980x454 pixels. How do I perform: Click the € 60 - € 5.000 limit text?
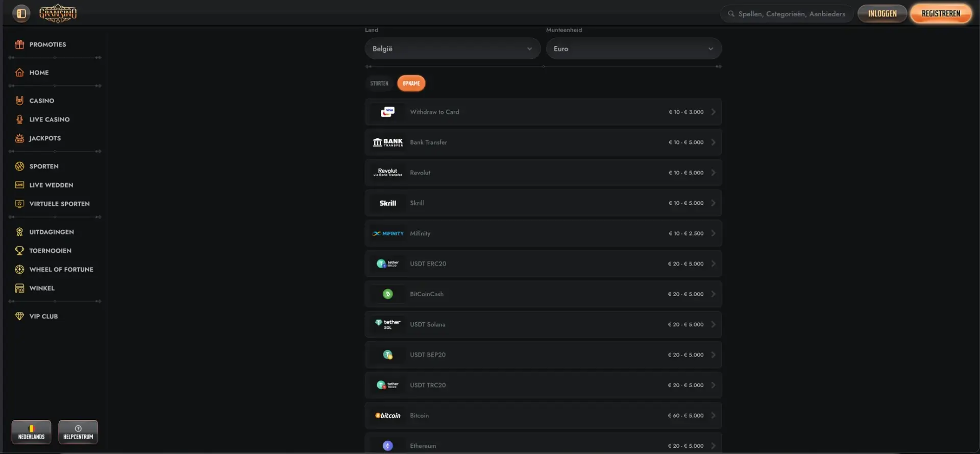tap(685, 416)
